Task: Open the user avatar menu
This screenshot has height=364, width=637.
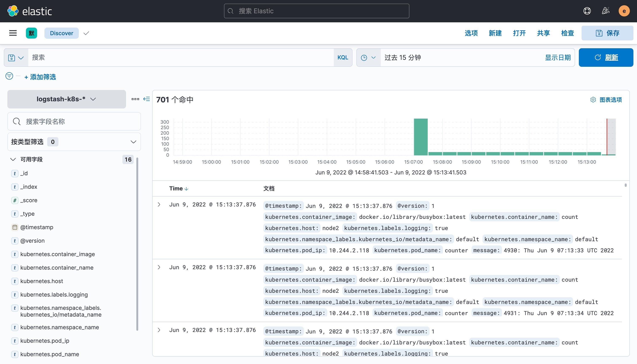Action: pyautogui.click(x=624, y=11)
